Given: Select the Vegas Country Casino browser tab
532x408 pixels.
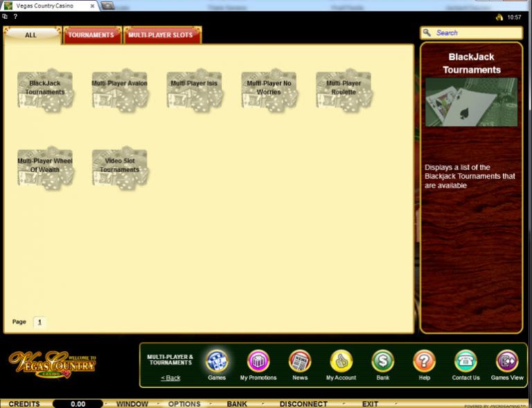Looking at the screenshot, I should [50, 6].
